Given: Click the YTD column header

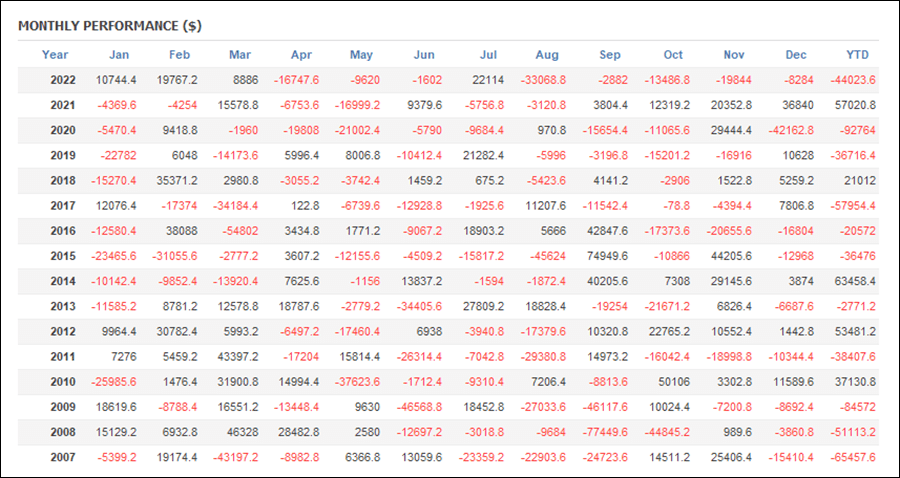Looking at the screenshot, I should click(858, 55).
